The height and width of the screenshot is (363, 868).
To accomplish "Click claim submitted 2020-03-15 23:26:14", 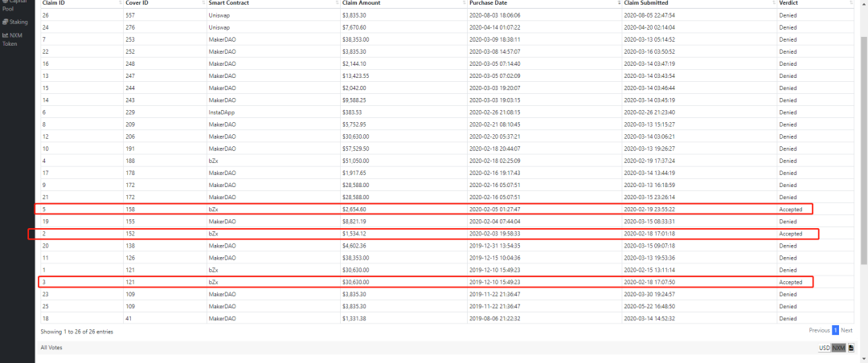I will [x=649, y=198].
